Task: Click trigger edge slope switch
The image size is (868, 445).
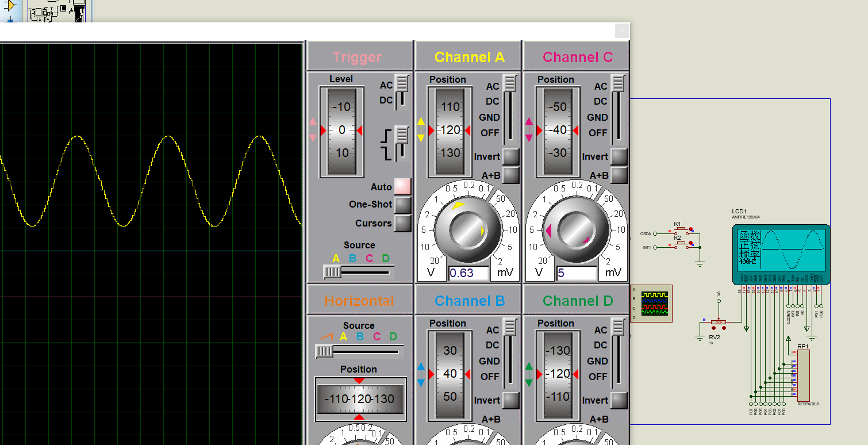Action: (402, 143)
